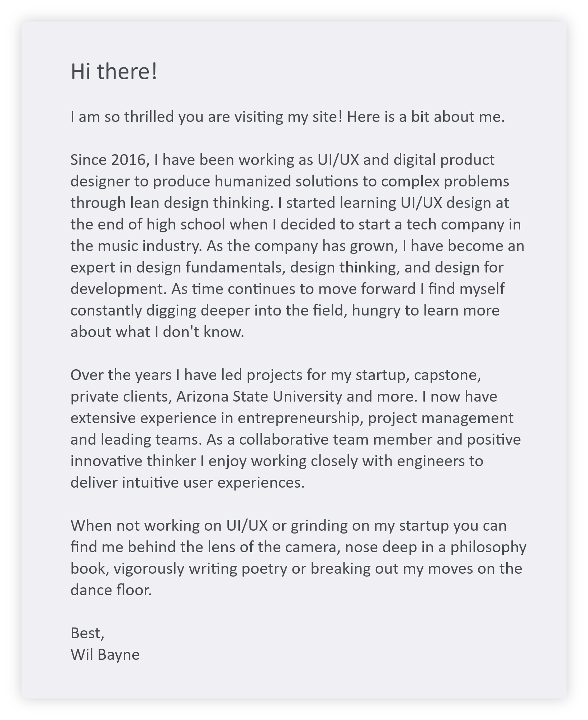Image resolution: width=588 pixels, height=720 pixels.
Task: Click the words "dance floor."
Action: point(111,590)
